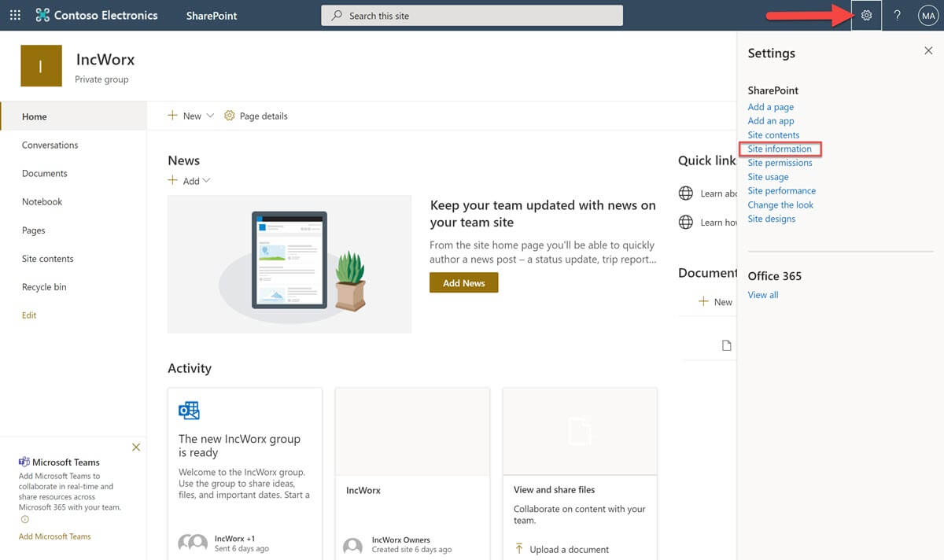This screenshot has width=944, height=560.
Task: Click the Page details gear icon
Action: pos(230,116)
